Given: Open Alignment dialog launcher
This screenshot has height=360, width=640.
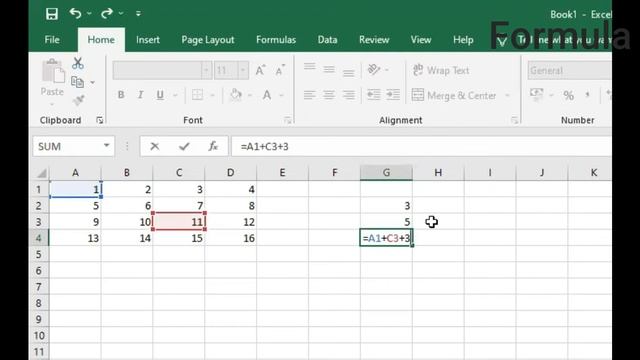Looking at the screenshot, I should coord(514,120).
